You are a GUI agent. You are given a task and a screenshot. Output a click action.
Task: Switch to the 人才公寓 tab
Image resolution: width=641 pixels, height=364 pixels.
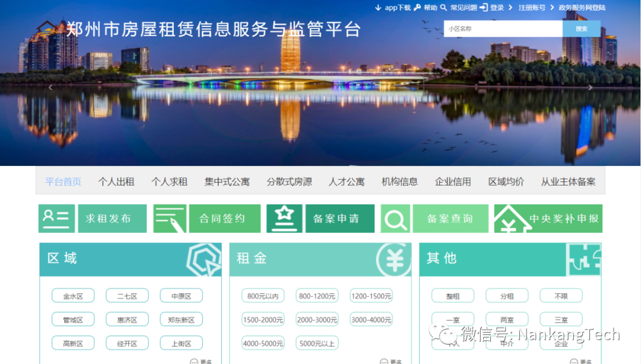(347, 182)
